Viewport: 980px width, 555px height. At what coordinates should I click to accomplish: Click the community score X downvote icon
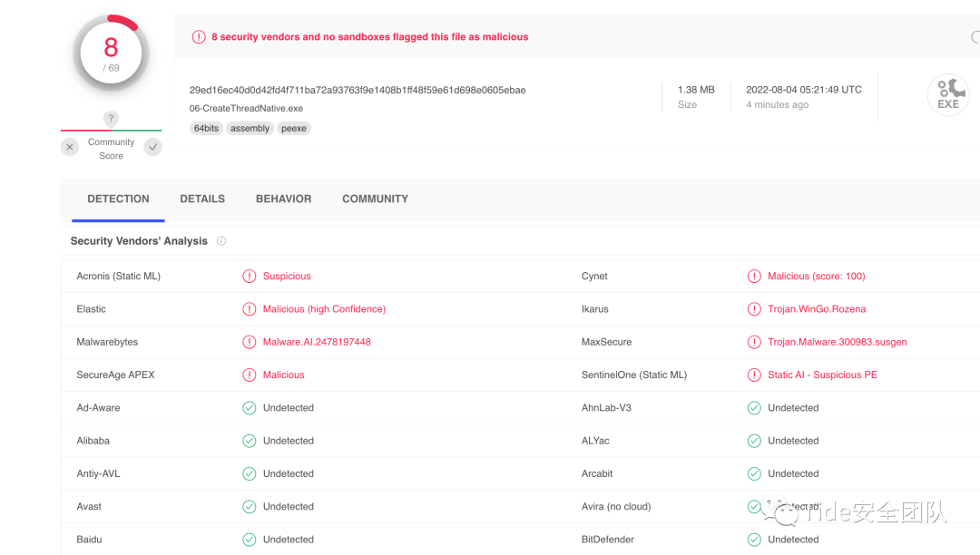point(70,147)
